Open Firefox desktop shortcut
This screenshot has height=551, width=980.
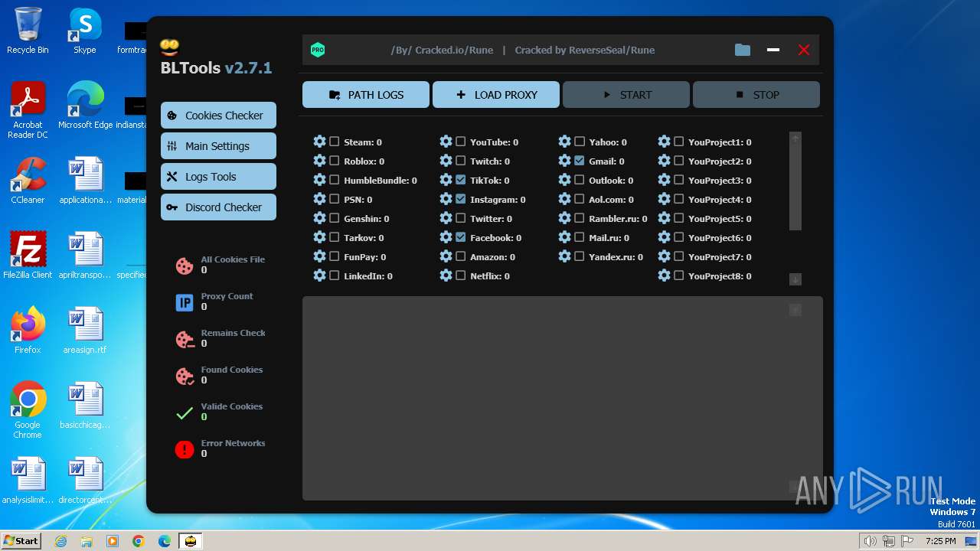click(x=28, y=331)
